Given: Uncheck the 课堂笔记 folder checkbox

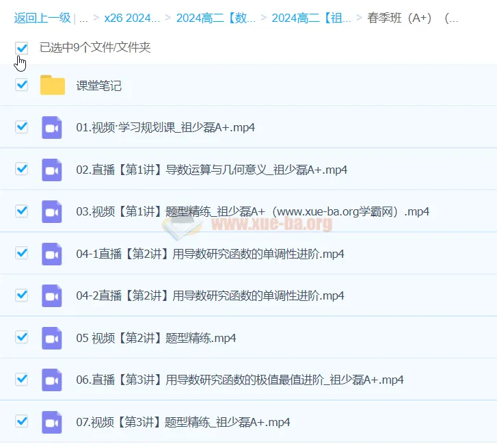Looking at the screenshot, I should coord(22,85).
